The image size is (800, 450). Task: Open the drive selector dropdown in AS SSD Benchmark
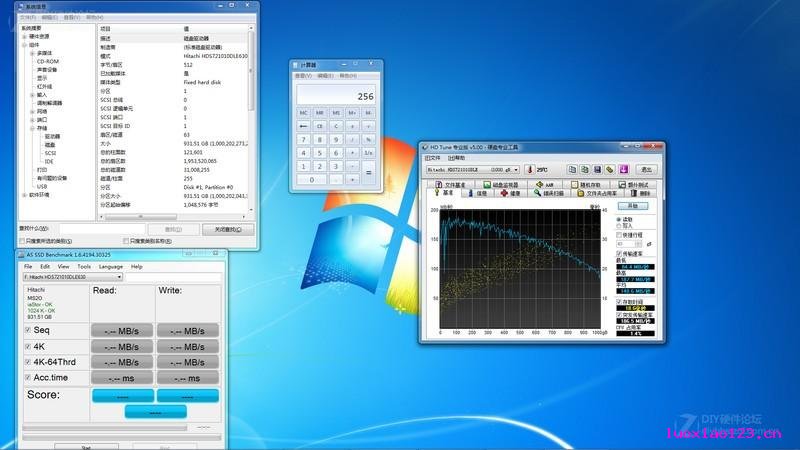(72, 277)
